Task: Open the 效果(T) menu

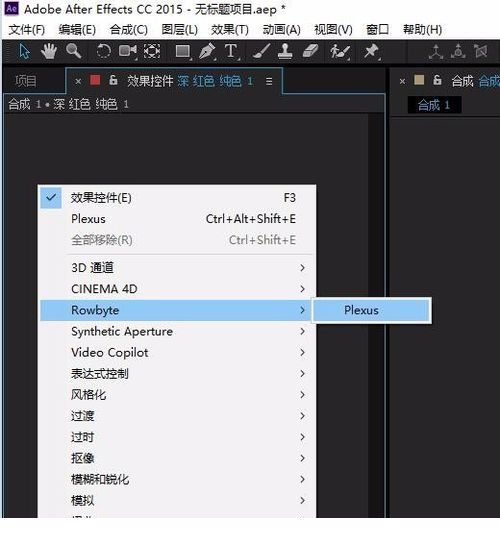Action: pyautogui.click(x=230, y=30)
